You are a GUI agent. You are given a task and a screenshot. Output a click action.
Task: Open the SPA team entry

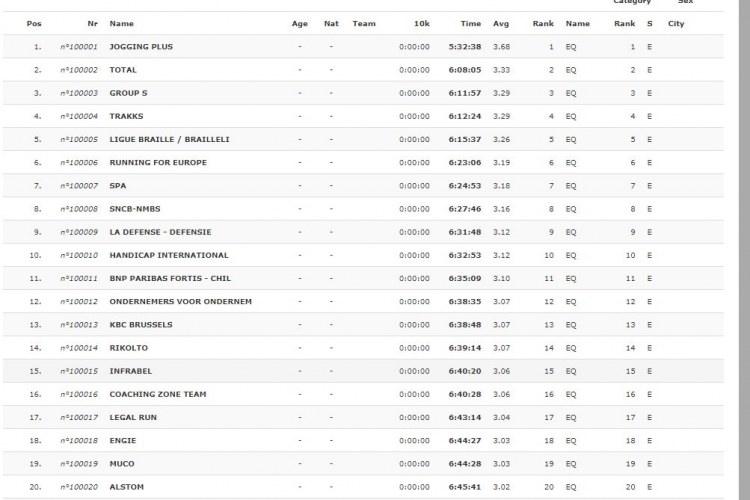click(x=118, y=186)
